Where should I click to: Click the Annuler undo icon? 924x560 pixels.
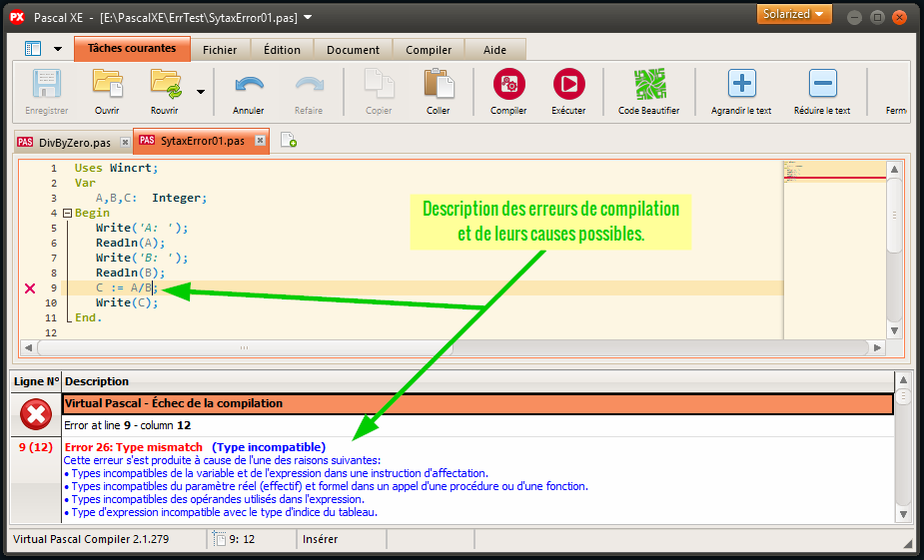click(x=248, y=84)
